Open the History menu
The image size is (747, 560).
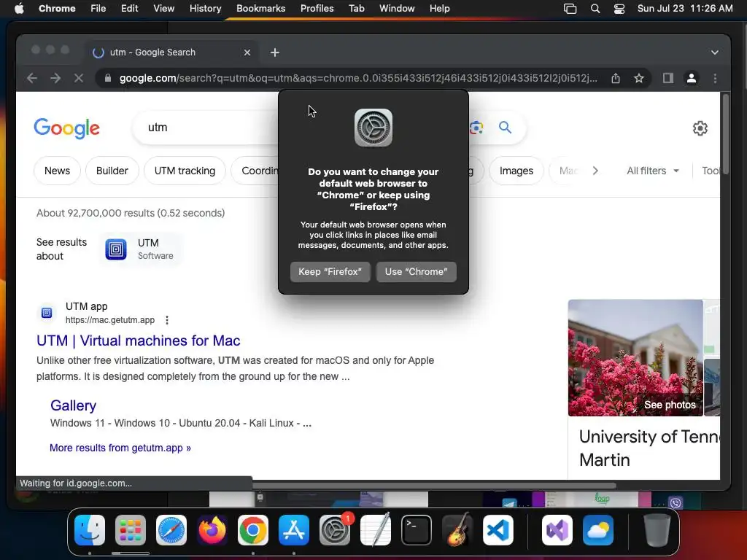[x=205, y=8]
